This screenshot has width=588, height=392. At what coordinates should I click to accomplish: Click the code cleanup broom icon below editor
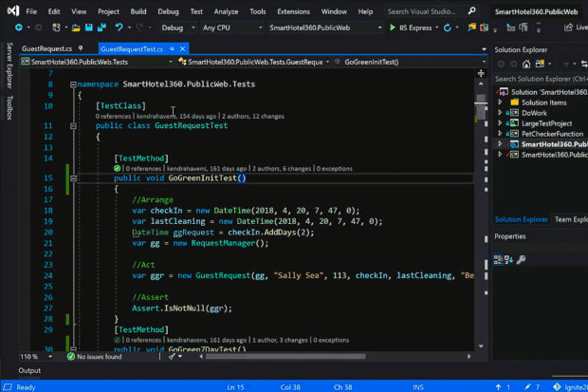tap(172, 356)
